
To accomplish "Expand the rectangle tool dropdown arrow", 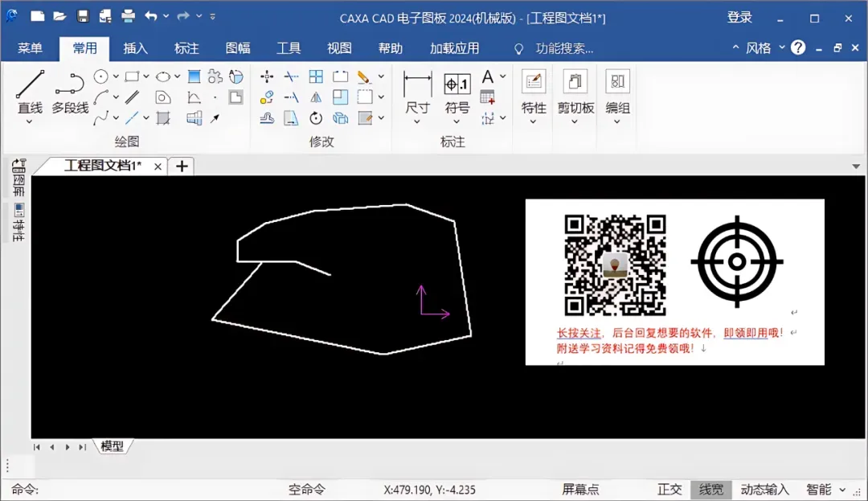I will click(x=146, y=76).
